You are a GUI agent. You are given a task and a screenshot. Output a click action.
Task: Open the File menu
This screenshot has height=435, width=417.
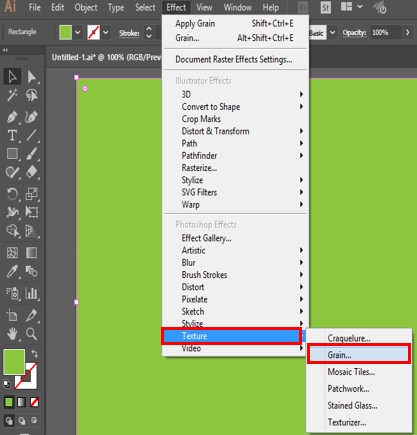pyautogui.click(x=34, y=7)
